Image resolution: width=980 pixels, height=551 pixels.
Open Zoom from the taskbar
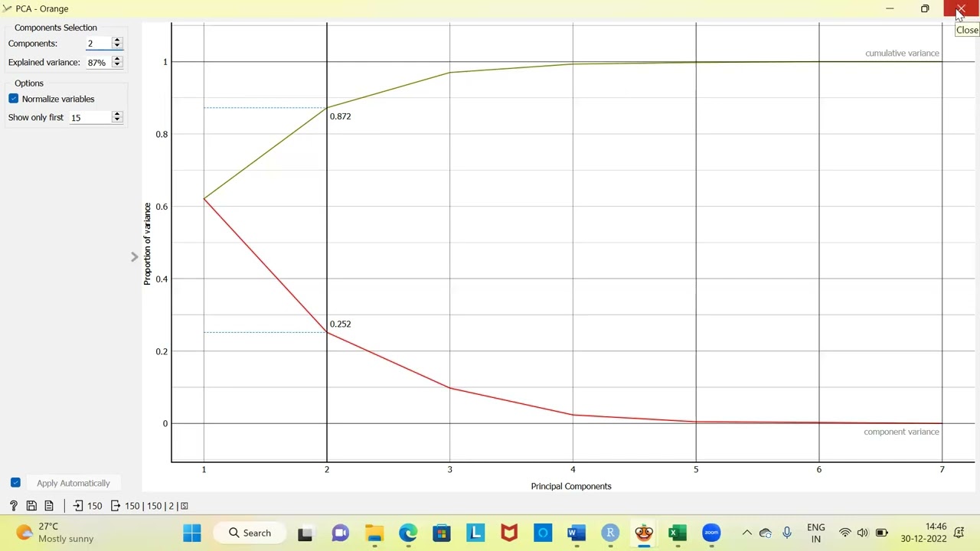711,533
